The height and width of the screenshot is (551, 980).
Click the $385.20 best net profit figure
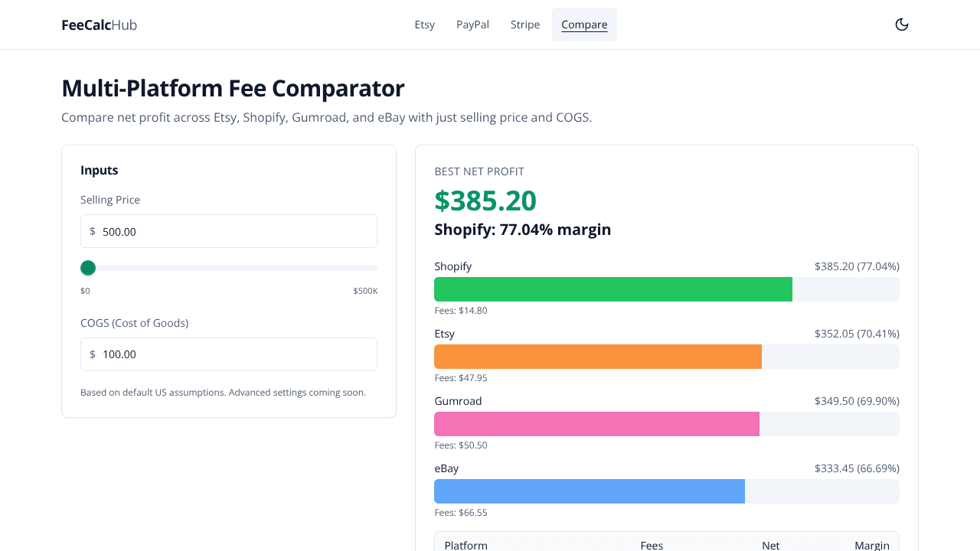[x=485, y=201]
